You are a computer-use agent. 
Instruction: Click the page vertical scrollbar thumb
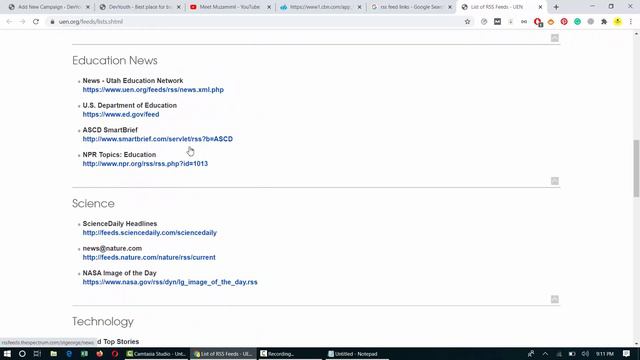636,168
